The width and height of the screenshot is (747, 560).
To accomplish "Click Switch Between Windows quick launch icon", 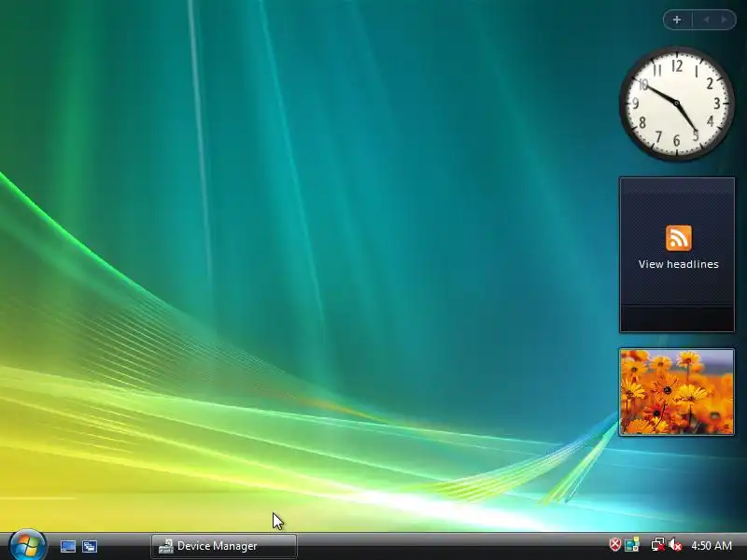I will pos(90,546).
